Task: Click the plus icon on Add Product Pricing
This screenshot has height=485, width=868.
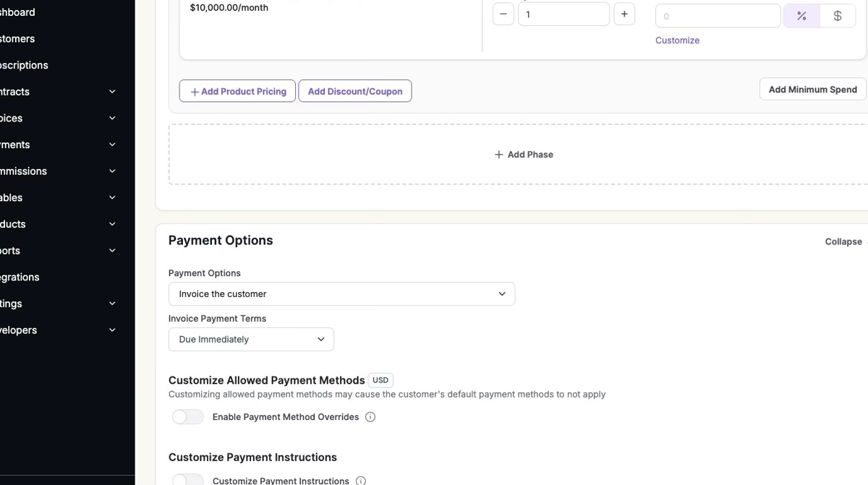Action: coord(195,92)
